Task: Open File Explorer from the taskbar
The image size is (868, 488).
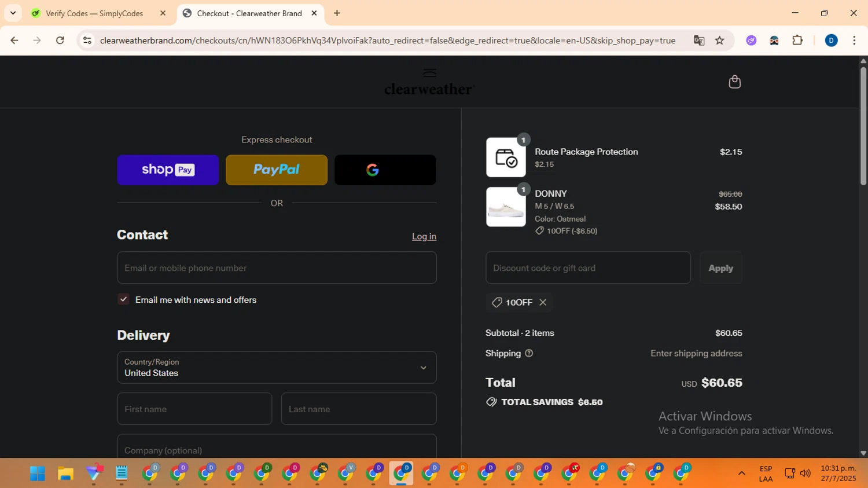Action: [65, 474]
